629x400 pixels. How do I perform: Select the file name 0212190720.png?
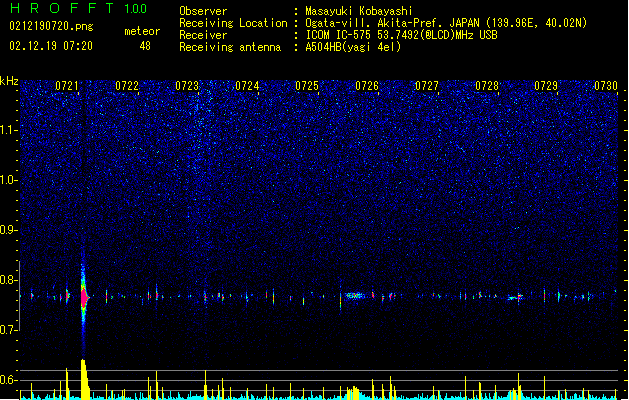click(x=51, y=26)
